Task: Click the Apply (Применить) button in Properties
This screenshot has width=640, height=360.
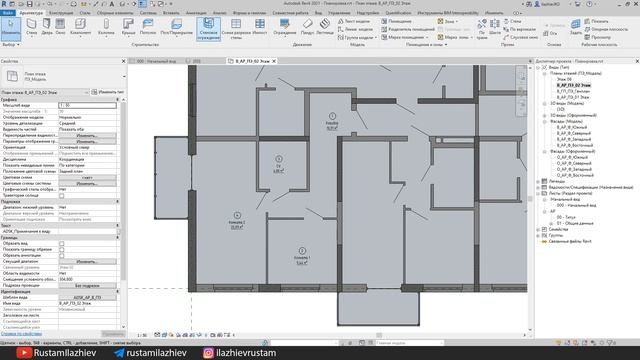Action: (113, 334)
